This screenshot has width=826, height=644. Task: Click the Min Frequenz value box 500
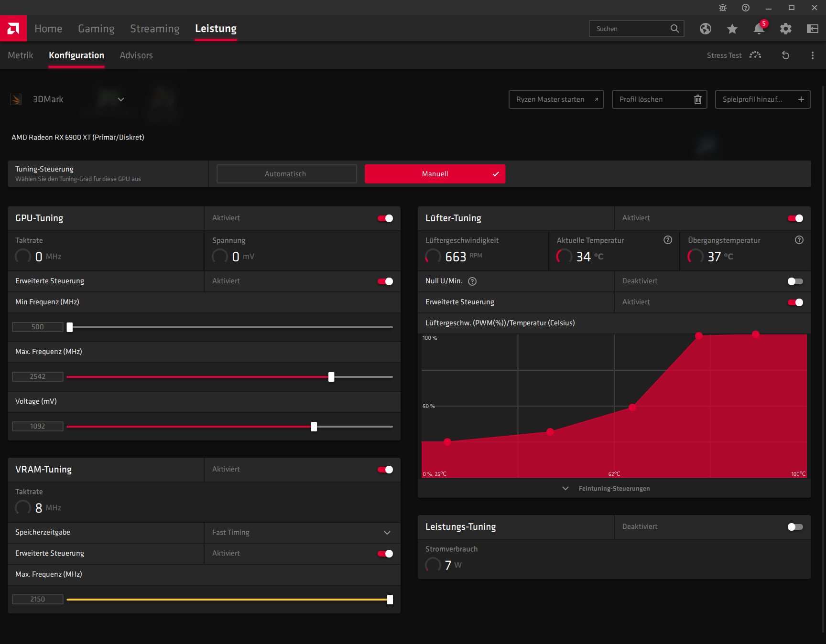point(38,327)
